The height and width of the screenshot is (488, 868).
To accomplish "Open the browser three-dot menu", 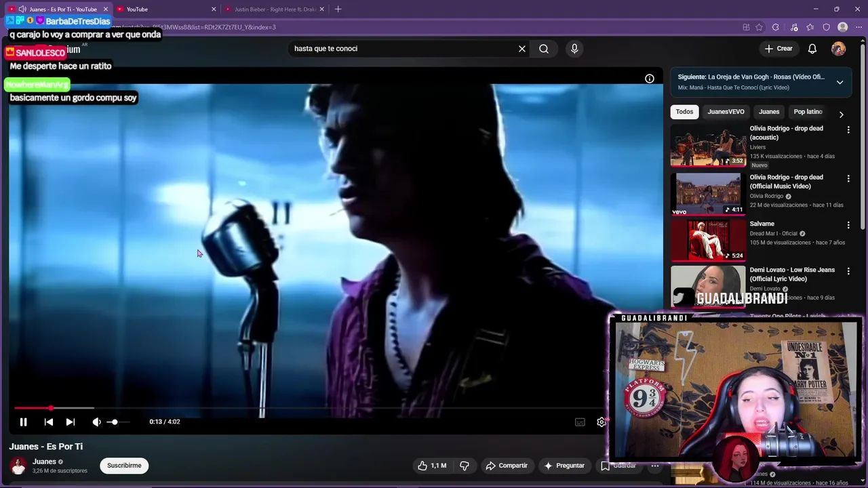I will point(859,27).
